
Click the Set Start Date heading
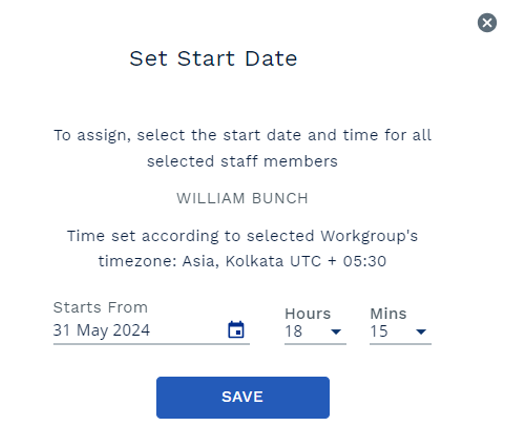click(x=213, y=59)
